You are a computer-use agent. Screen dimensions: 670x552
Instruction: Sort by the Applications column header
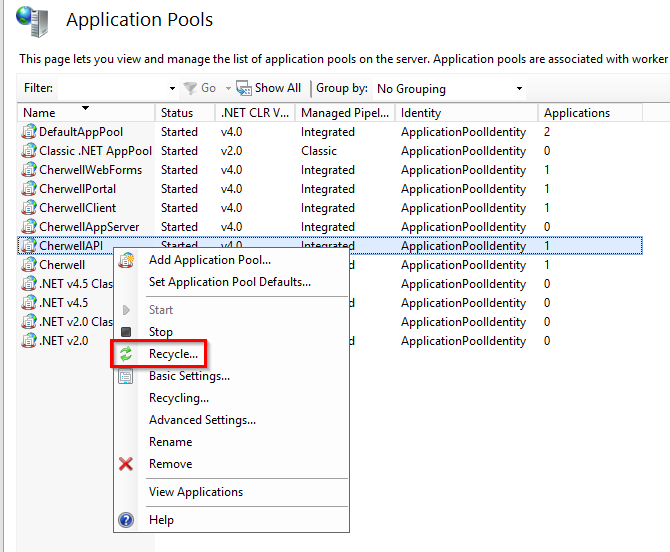576,113
